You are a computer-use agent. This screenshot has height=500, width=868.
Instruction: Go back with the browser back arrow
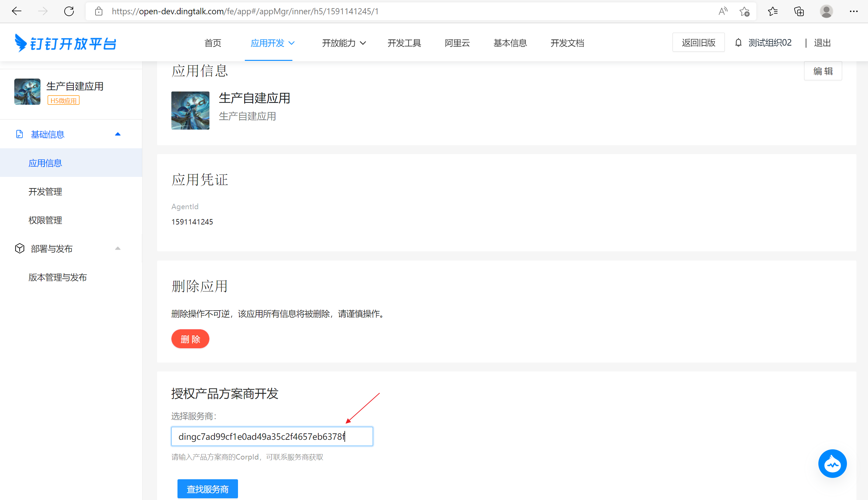pyautogui.click(x=16, y=11)
